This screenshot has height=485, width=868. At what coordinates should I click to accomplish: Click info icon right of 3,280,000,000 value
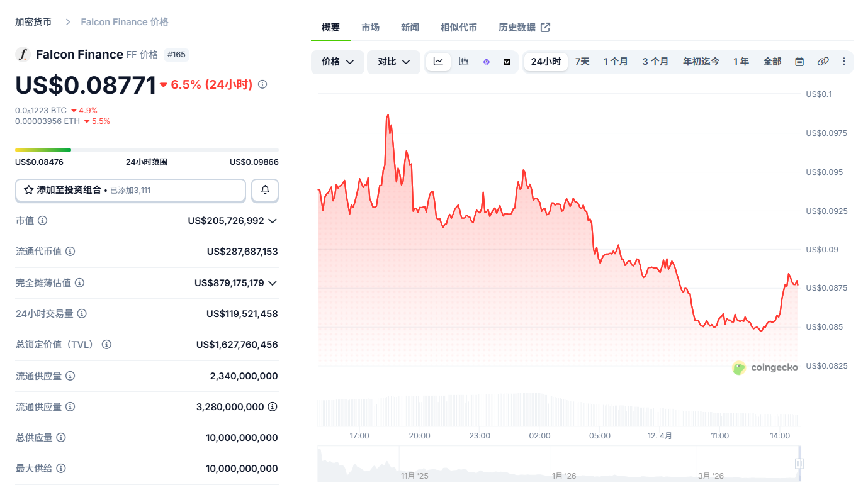[x=273, y=407]
